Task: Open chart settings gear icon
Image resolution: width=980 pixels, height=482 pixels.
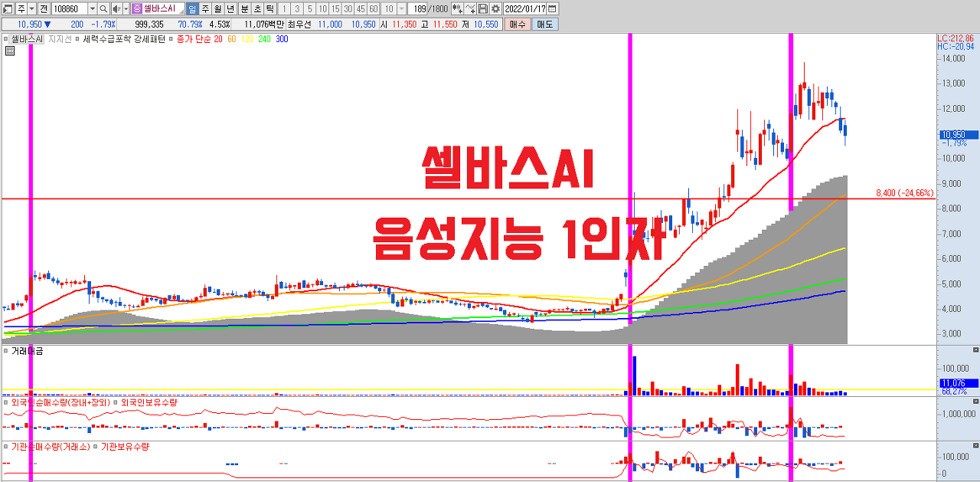Action: point(495,9)
